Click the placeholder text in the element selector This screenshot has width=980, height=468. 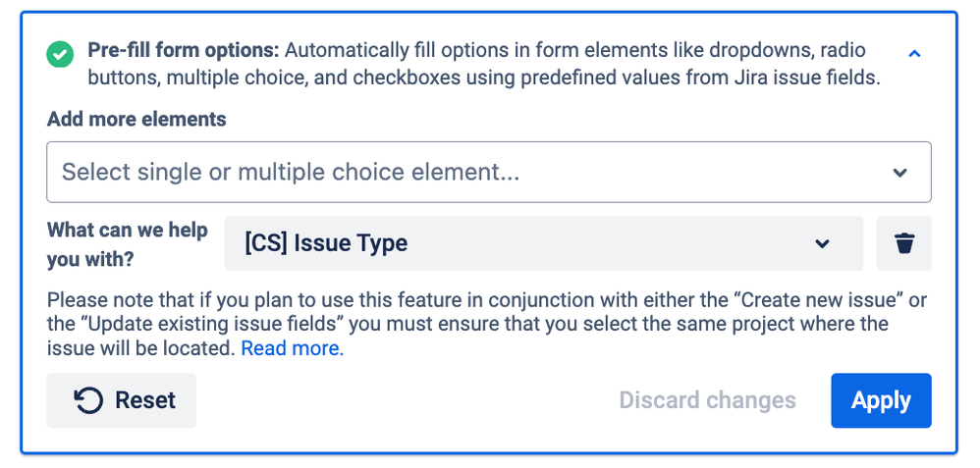pyautogui.click(x=291, y=173)
